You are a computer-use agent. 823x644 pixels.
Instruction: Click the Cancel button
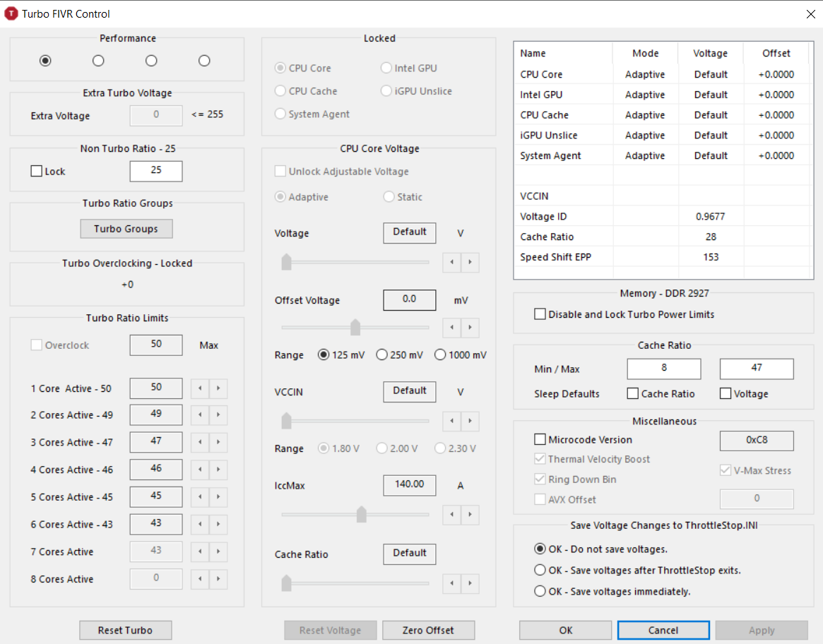click(x=663, y=630)
